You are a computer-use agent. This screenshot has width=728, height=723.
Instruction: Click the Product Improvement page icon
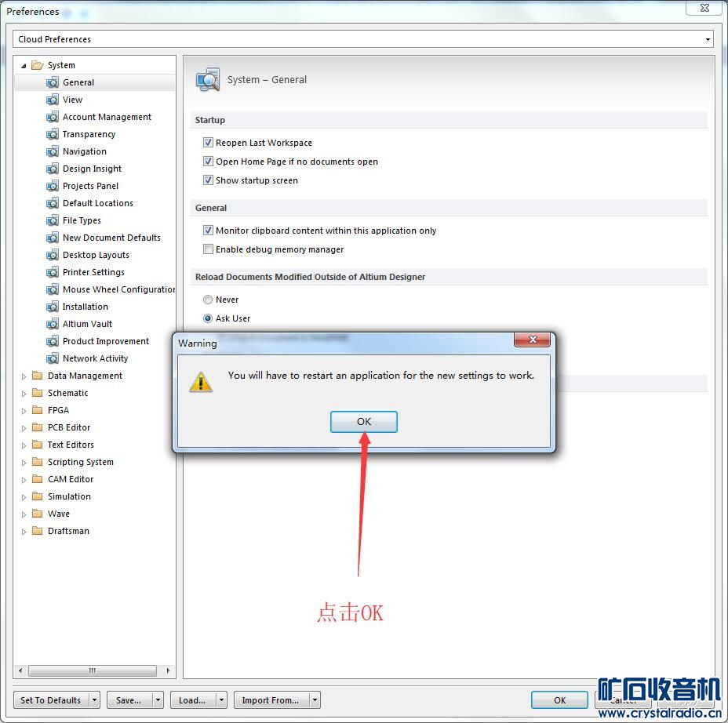click(x=53, y=341)
